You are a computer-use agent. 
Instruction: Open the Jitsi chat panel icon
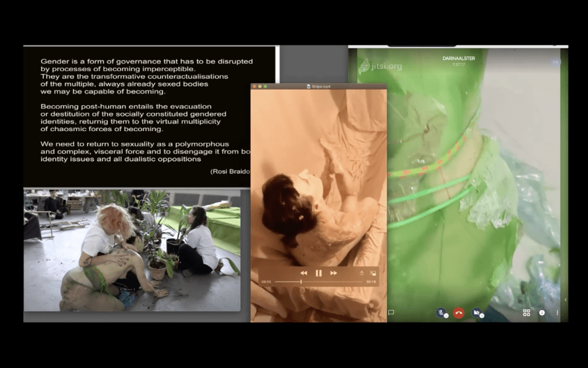click(x=391, y=313)
